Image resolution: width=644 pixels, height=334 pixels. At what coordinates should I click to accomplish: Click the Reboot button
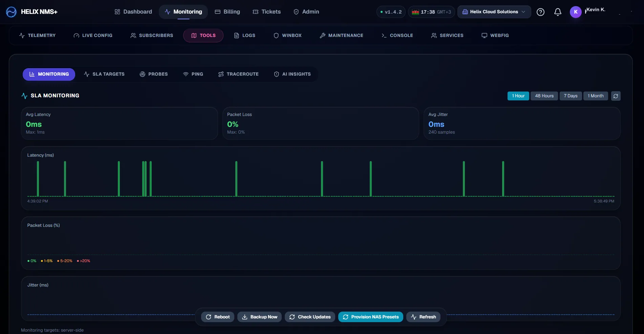[218, 317]
